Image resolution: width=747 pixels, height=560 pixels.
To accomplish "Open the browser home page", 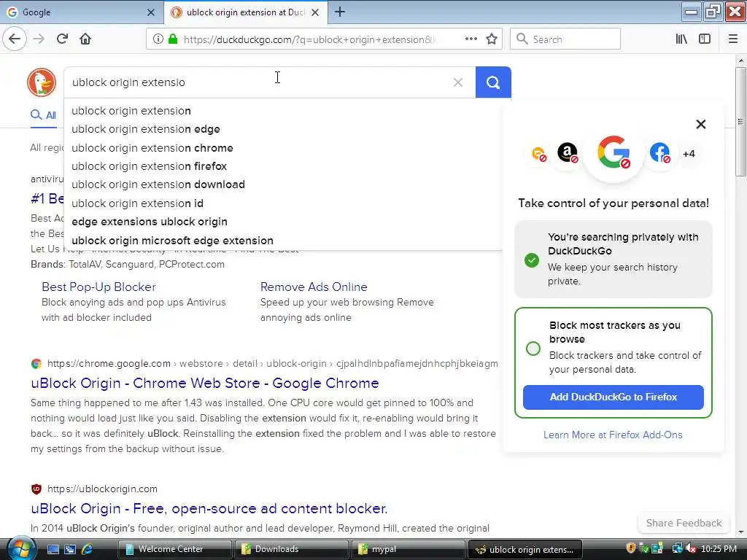I will pyautogui.click(x=85, y=39).
